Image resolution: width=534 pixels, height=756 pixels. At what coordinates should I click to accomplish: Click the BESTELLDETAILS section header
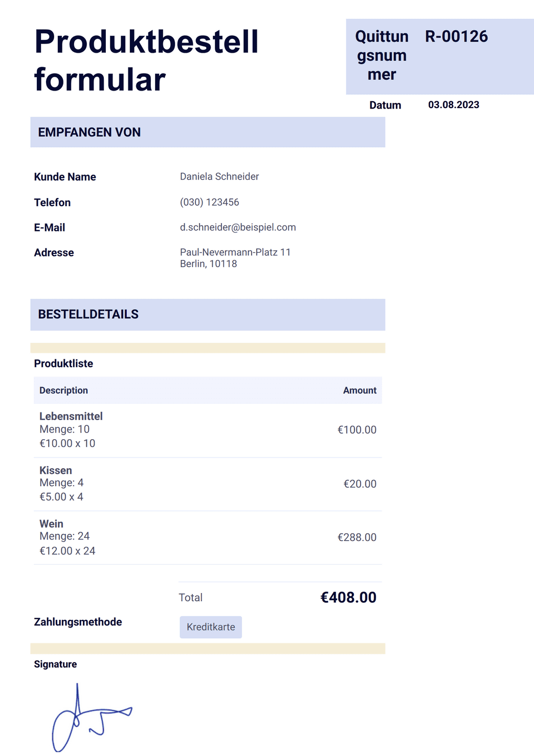click(x=208, y=314)
